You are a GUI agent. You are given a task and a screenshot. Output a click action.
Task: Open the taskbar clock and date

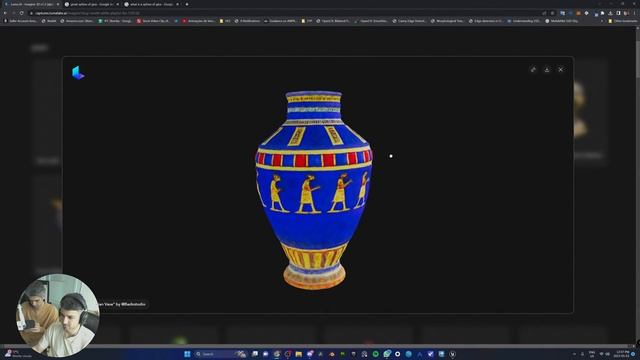[622, 354]
